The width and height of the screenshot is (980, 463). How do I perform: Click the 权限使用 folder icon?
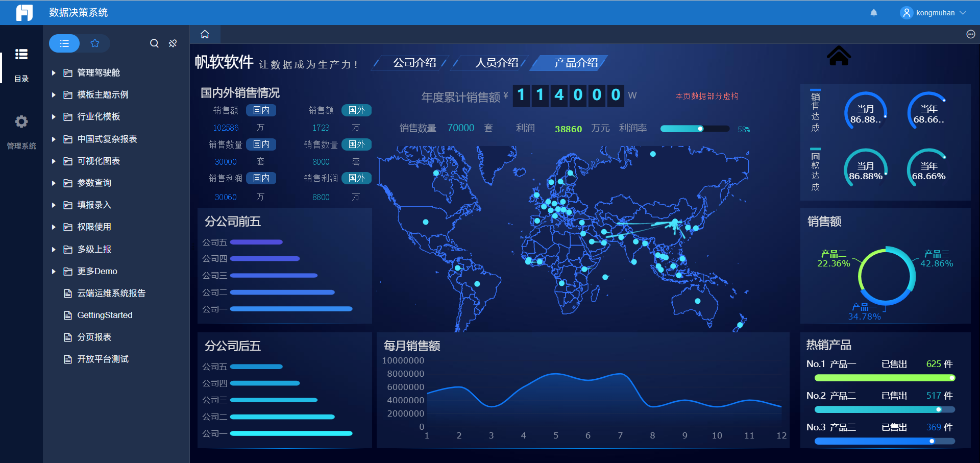point(68,227)
